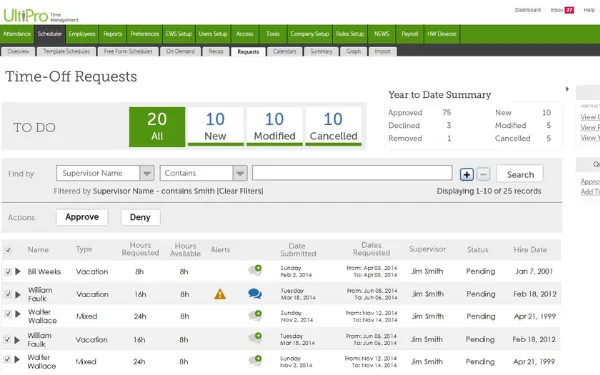Screen dimensions: 600x375
Task: Switch to the Graph tab
Action: 354,52
